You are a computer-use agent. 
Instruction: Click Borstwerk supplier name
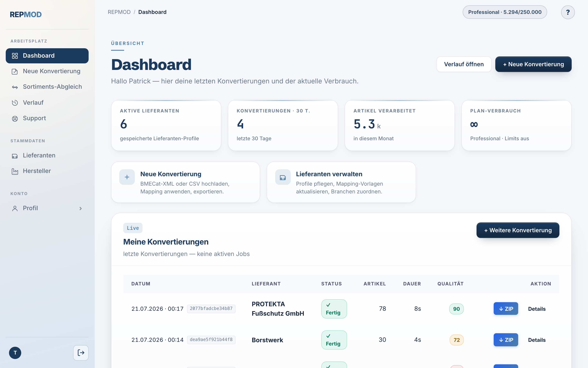267,340
